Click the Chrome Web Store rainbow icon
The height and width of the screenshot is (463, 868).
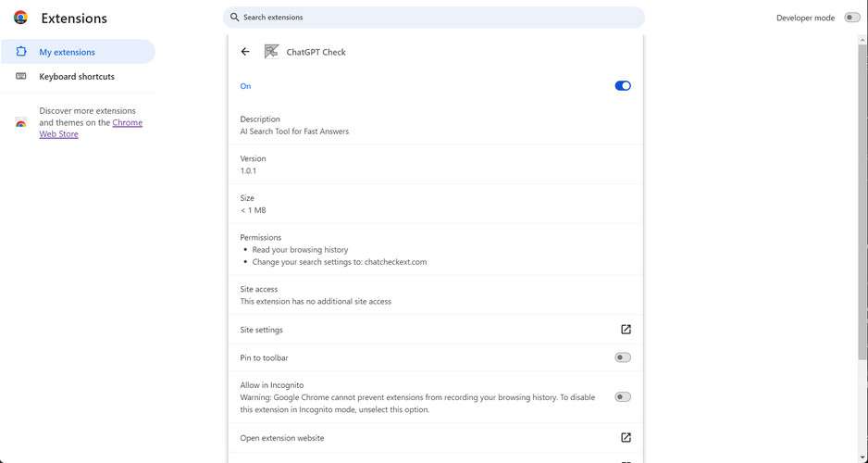tap(21, 123)
